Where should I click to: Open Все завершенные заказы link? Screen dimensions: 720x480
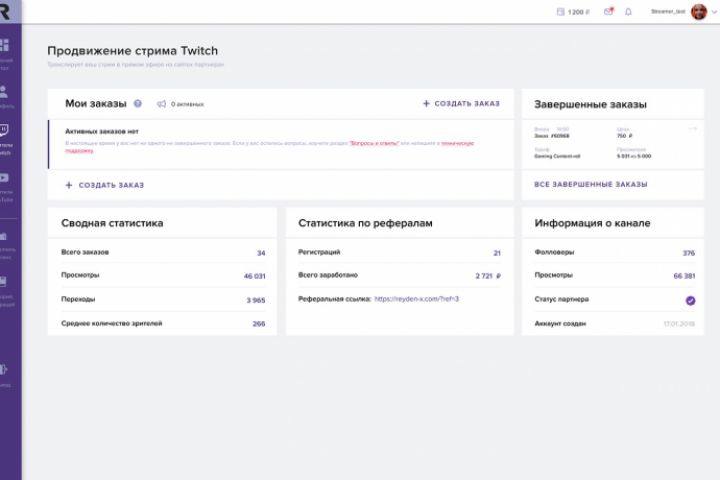(x=591, y=185)
